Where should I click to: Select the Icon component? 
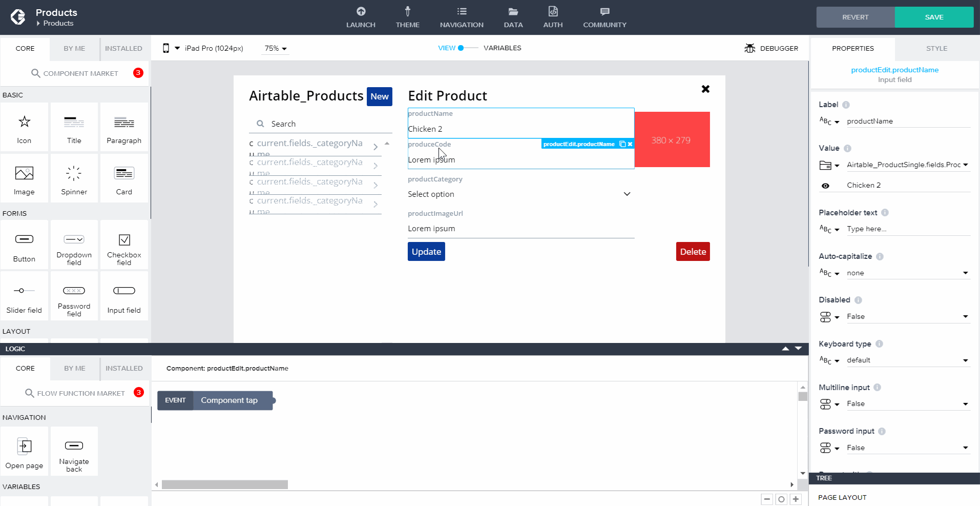[x=24, y=127]
